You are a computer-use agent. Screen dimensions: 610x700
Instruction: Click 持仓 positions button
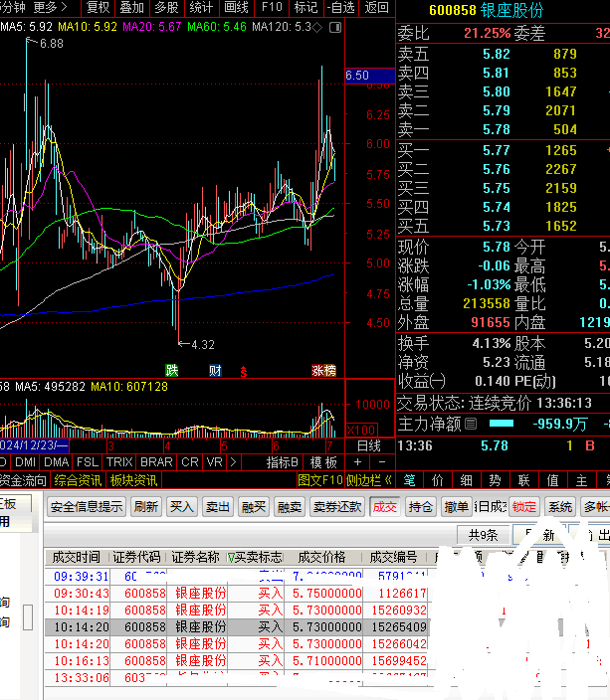[x=421, y=507]
